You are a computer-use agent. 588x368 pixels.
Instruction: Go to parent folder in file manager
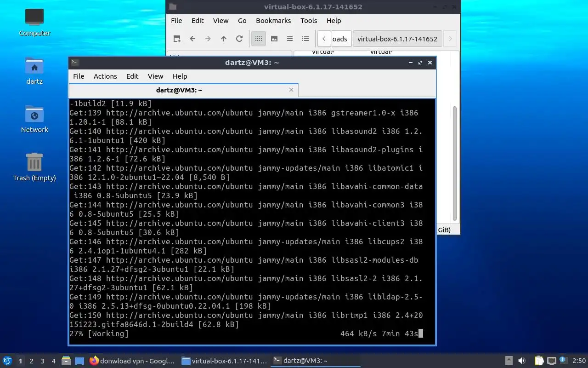[224, 39]
